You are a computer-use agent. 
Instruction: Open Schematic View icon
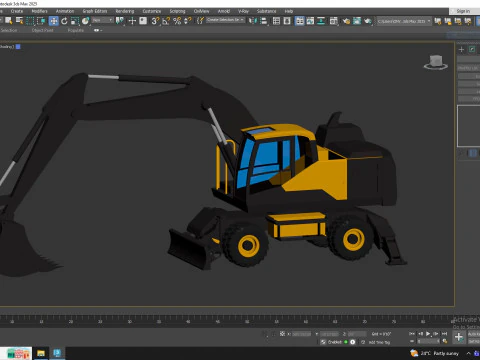321,21
